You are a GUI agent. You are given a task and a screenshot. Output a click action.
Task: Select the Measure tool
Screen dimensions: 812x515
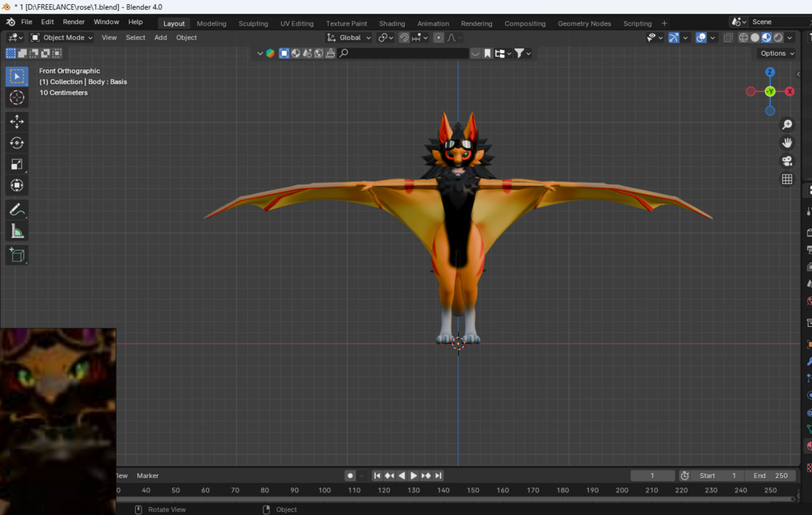click(16, 230)
